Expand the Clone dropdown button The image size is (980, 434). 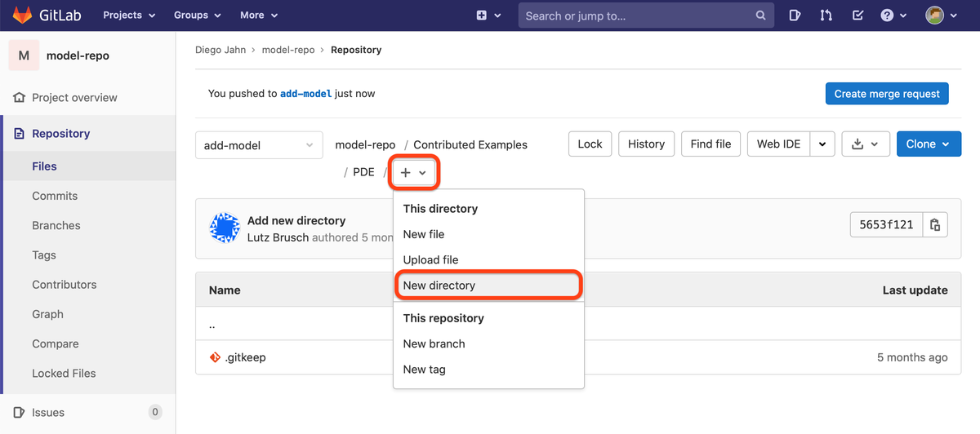(x=929, y=144)
